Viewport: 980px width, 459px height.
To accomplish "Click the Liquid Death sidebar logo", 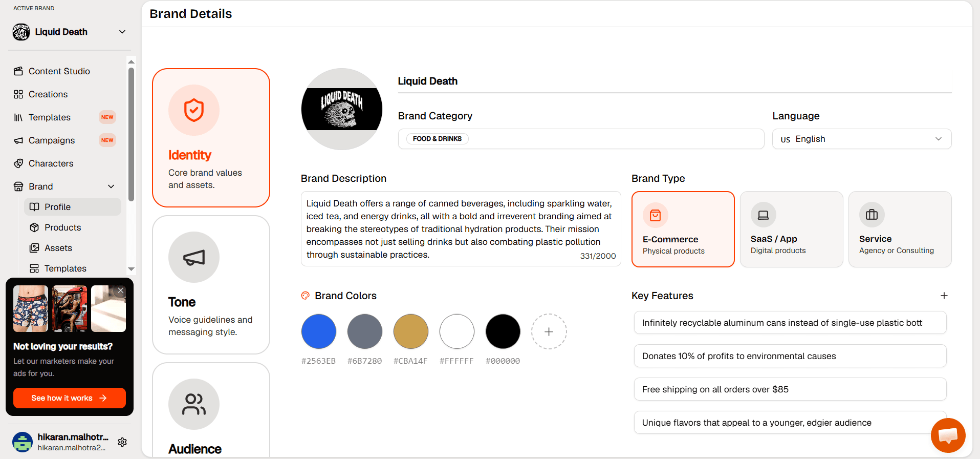I will (21, 32).
